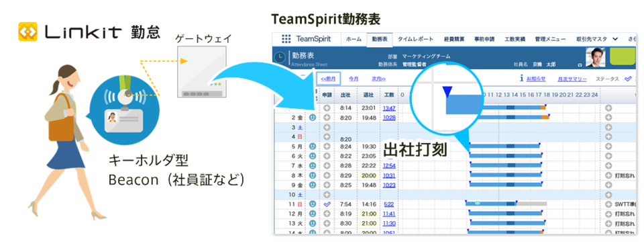Click the Linkit logo icon

pyautogui.click(x=28, y=32)
